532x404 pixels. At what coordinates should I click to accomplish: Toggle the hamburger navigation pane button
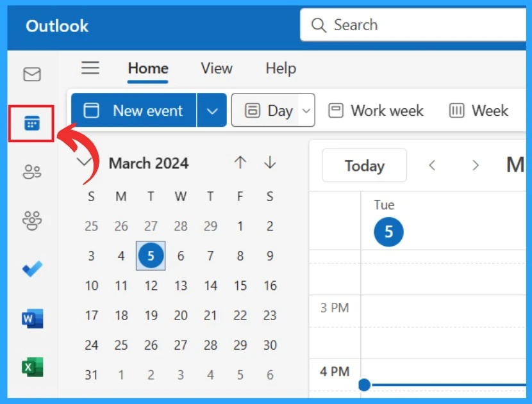point(90,68)
